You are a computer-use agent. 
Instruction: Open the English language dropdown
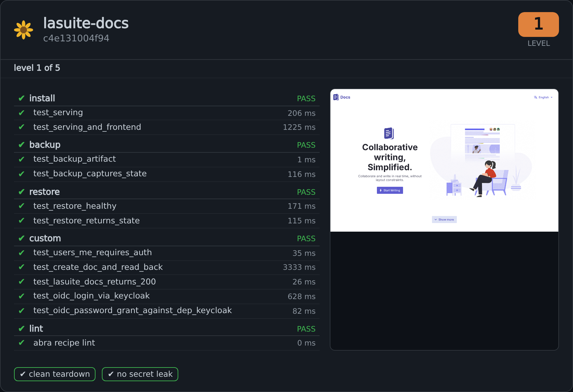(x=543, y=97)
